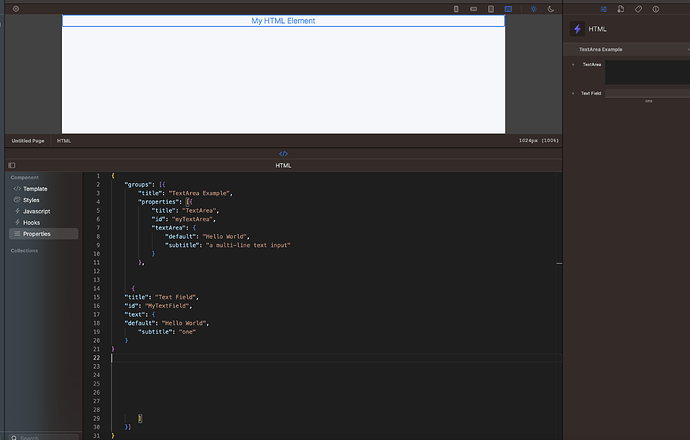690x440 pixels.
Task: Click the search field in the sidebar
Action: [x=44, y=437]
